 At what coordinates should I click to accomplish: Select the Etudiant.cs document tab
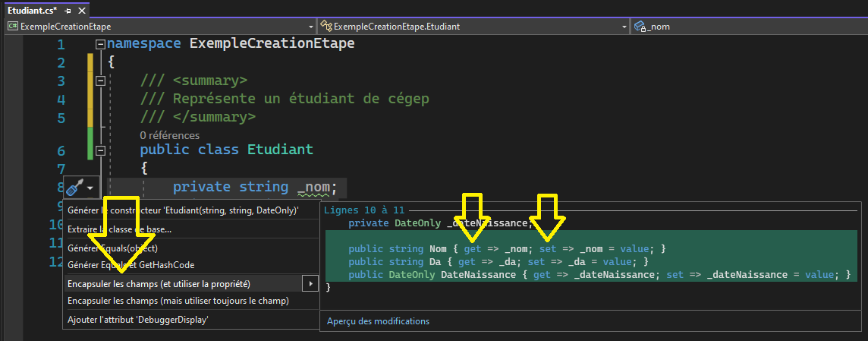click(x=30, y=11)
